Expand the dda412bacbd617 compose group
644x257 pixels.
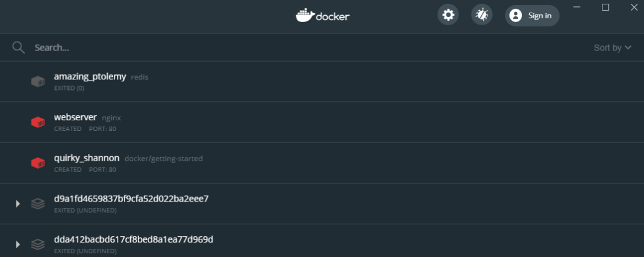click(x=18, y=244)
